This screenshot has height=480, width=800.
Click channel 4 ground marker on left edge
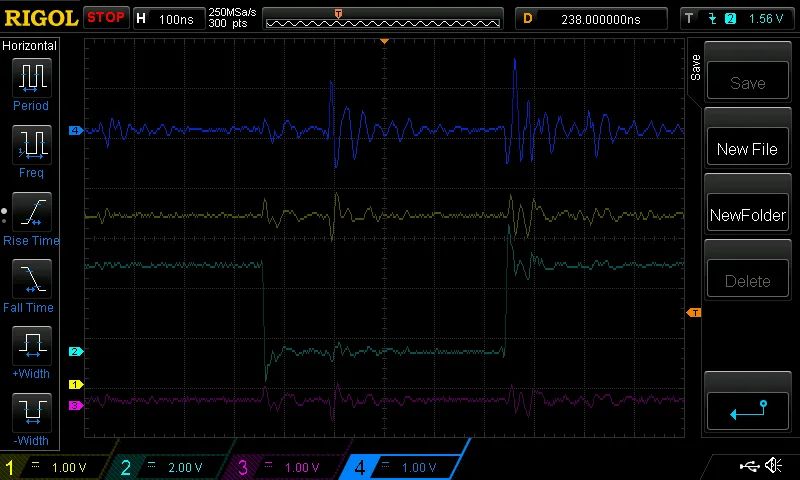[76, 131]
